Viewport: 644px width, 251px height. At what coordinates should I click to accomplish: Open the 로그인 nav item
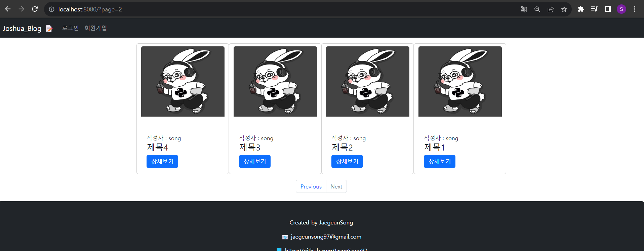click(x=70, y=28)
